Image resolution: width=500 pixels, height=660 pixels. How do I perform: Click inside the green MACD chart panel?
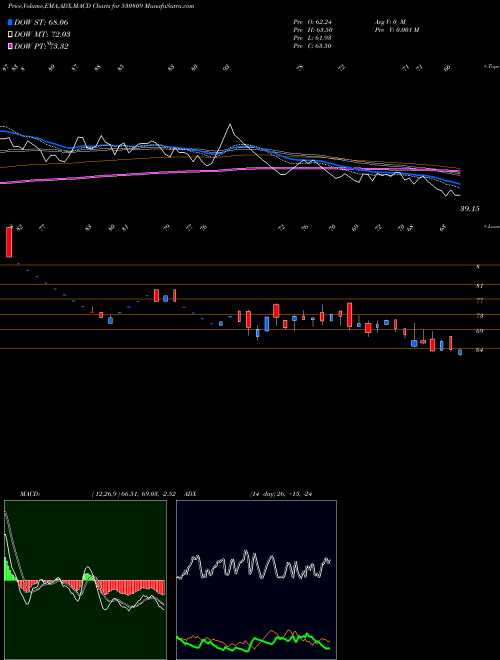[x=85, y=580]
